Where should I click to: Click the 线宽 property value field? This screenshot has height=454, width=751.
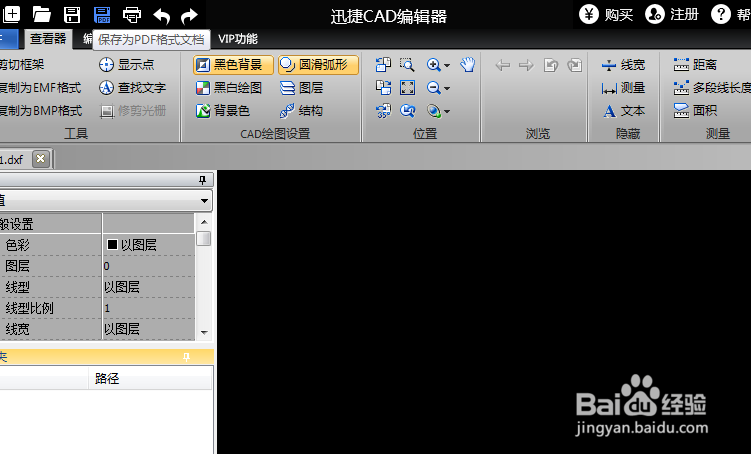148,329
